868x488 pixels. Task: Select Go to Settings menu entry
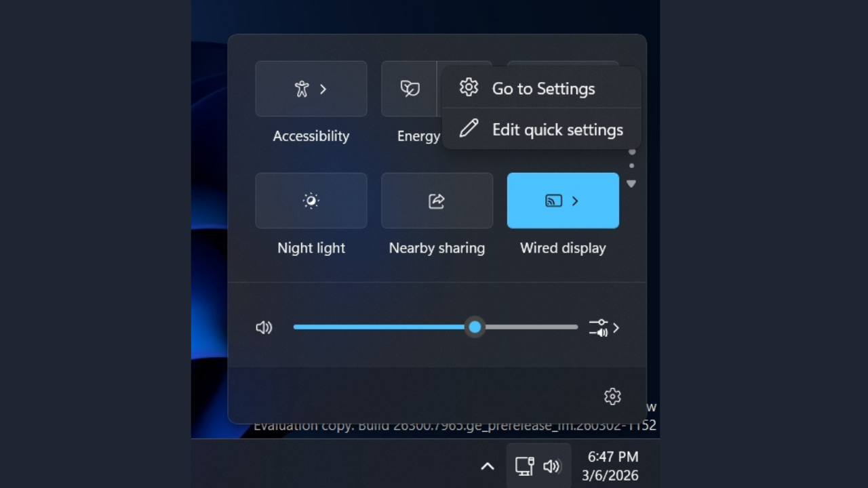pos(542,88)
